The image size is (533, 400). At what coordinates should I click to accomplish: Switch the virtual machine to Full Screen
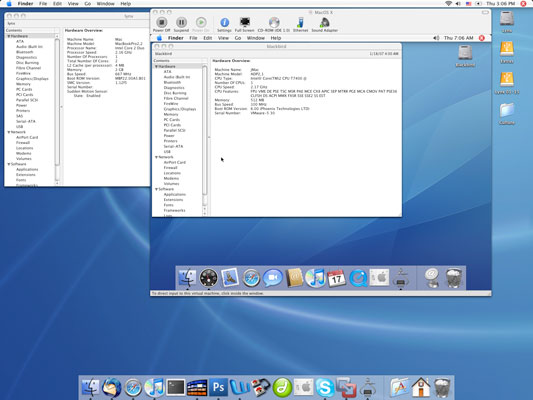[244, 22]
